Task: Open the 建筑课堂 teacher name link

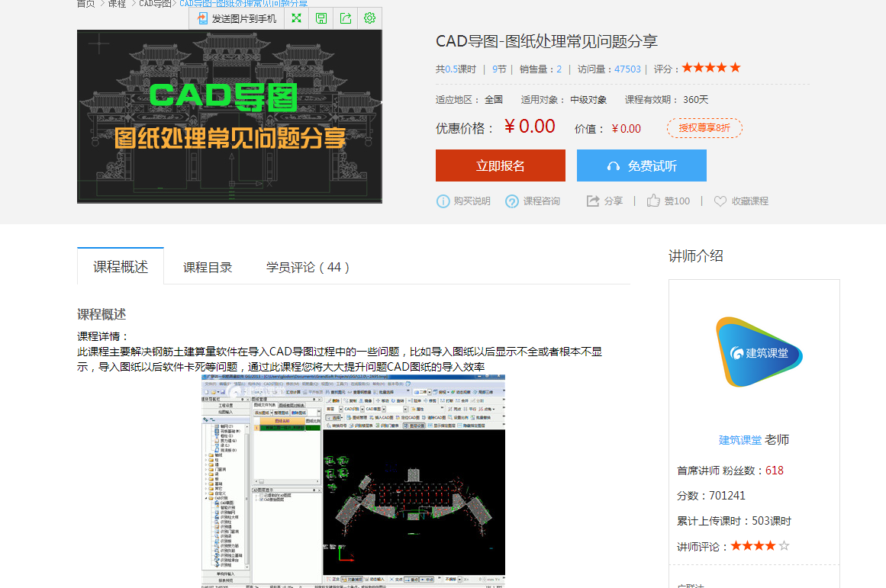Action: pyautogui.click(x=740, y=440)
